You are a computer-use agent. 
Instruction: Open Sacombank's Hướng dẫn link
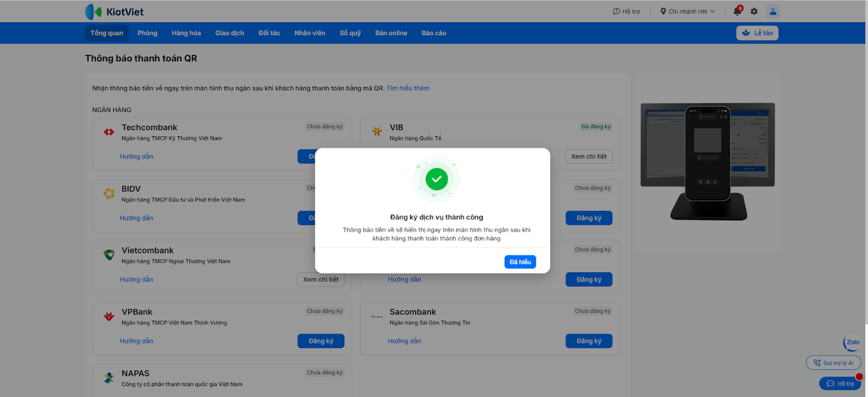coord(405,341)
